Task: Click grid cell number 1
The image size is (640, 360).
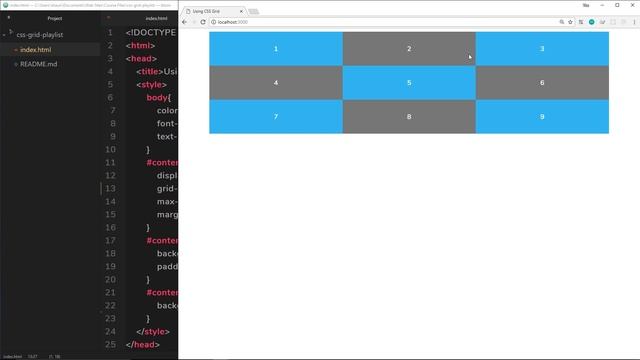Action: pos(276,49)
